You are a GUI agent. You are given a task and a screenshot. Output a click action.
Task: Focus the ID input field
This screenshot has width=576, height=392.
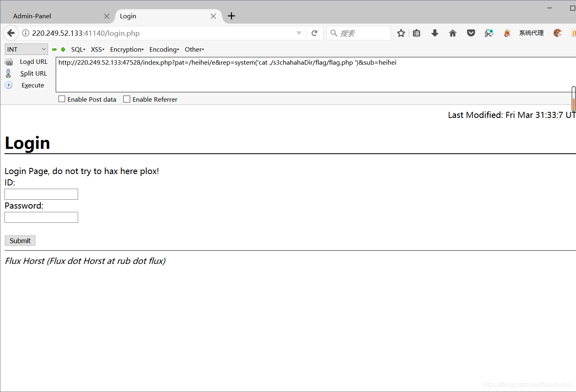pyautogui.click(x=41, y=194)
